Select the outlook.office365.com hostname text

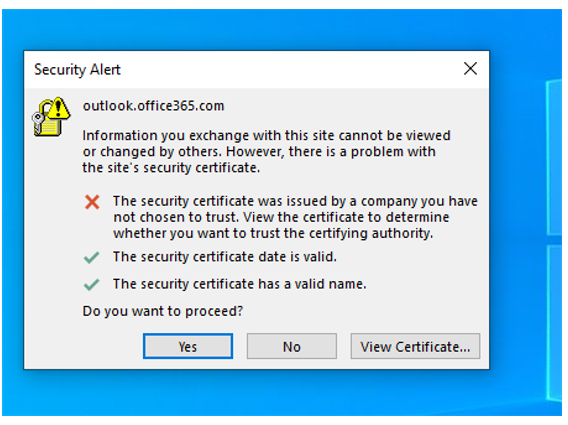(x=154, y=106)
